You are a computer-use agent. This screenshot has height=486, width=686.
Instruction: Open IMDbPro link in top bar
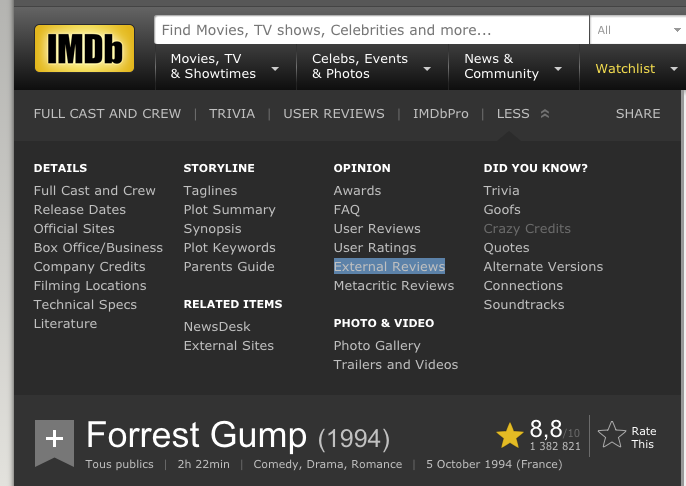pos(441,114)
